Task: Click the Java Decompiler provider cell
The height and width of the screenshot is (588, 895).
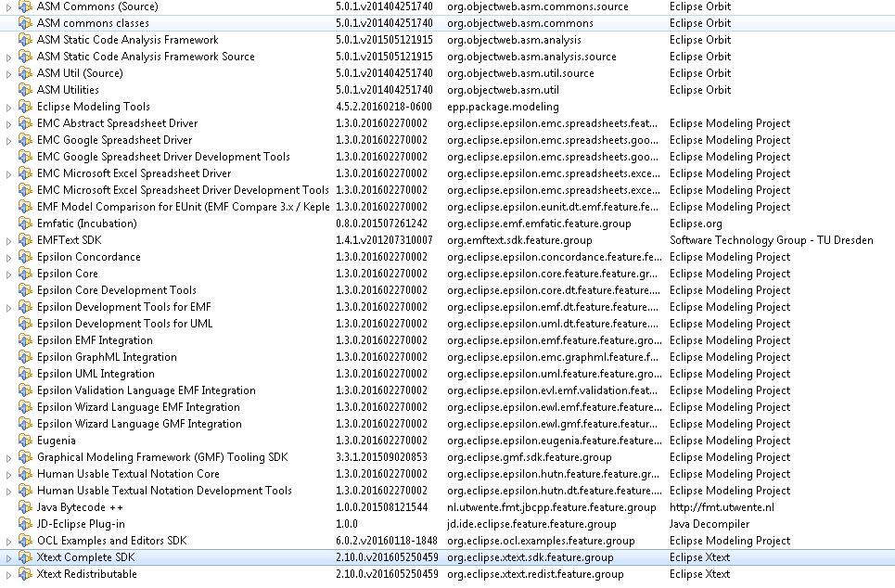Action: pos(710,524)
